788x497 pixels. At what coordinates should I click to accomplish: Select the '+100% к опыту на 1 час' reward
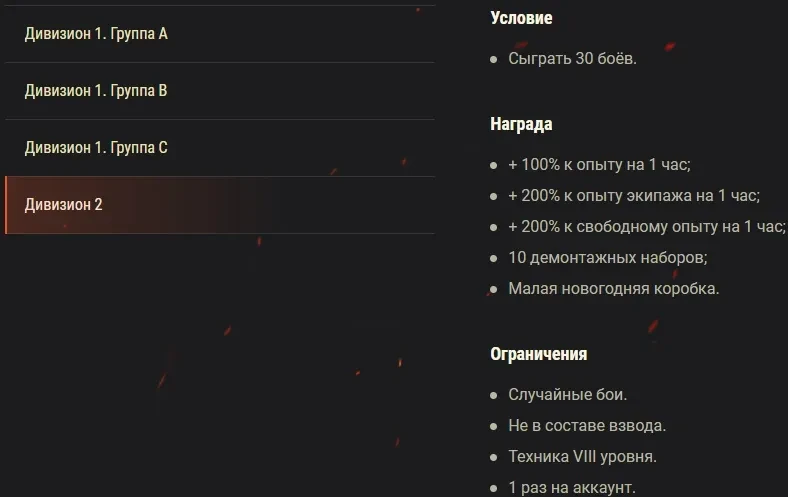pos(599,165)
